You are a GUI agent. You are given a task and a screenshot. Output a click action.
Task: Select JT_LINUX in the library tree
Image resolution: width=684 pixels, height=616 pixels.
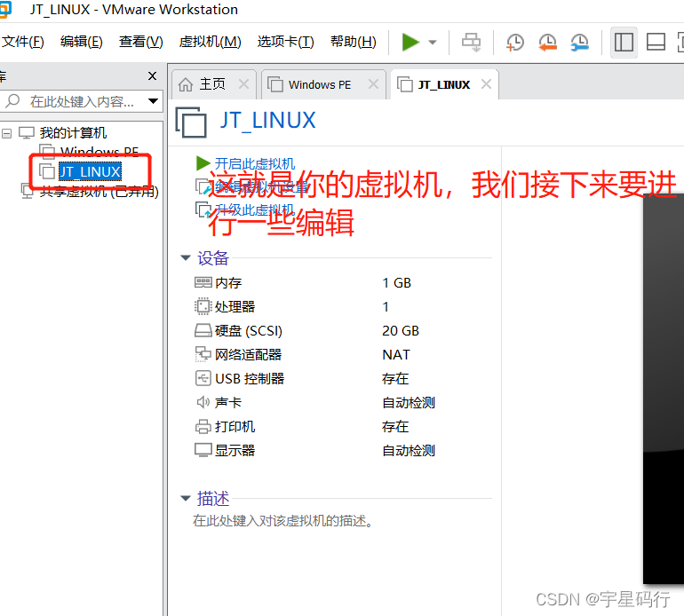[90, 171]
